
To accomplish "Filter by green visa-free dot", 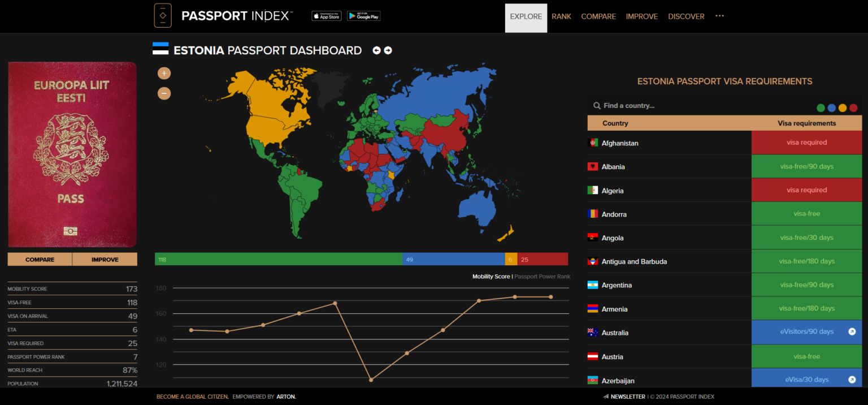I will coord(821,108).
